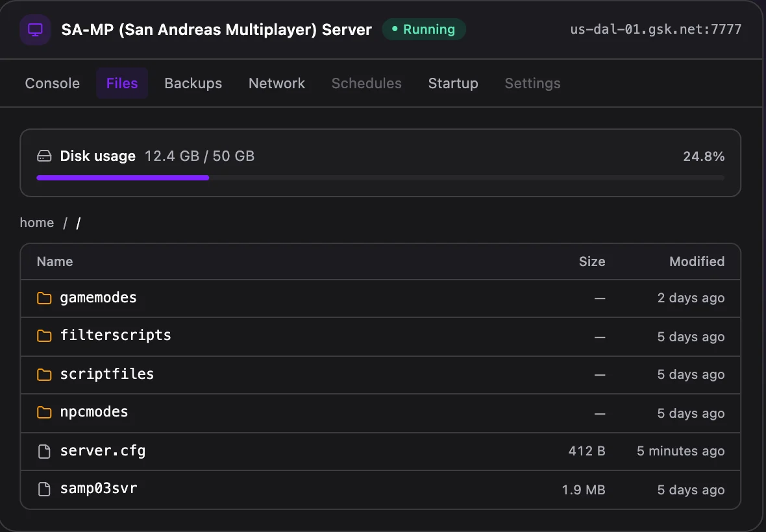Click the gamemodes folder icon
Screen dimensions: 766x532
[44, 298]
